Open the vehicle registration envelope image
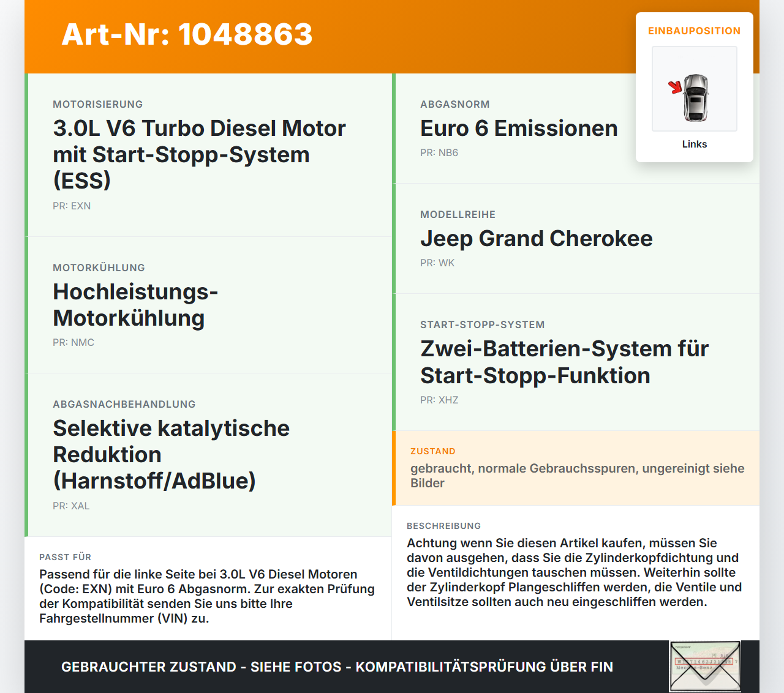 (x=705, y=666)
